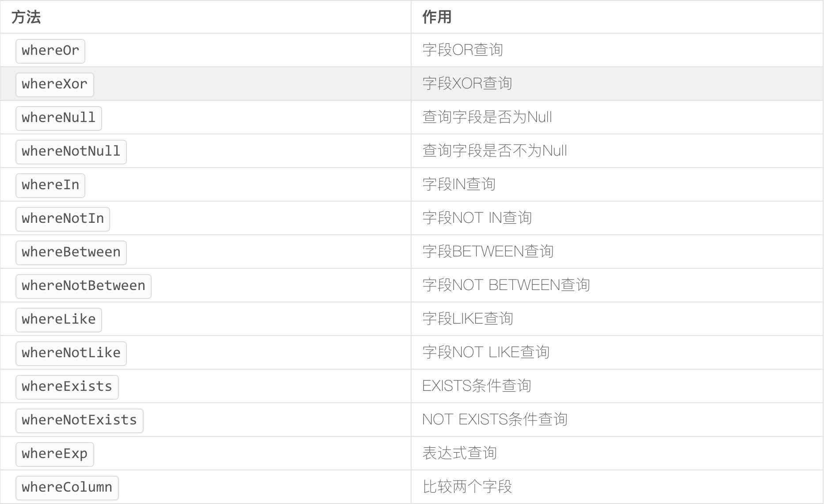Select the whereNotBetween code label
Viewport: 824px width, 504px height.
84,286
